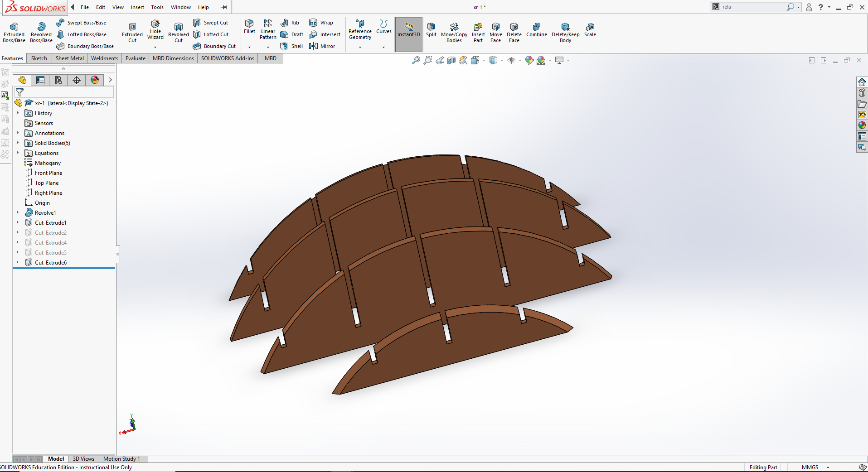Select the Swept Cut tool

[211, 23]
